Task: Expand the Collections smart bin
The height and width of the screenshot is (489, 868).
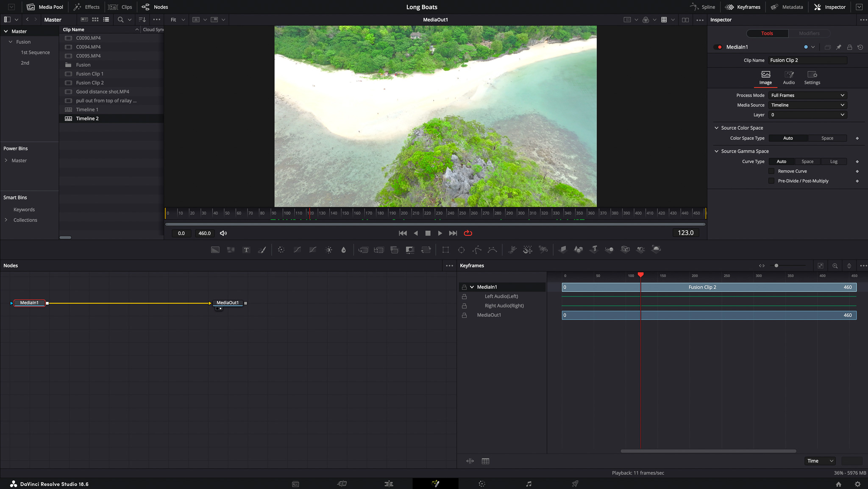Action: tap(6, 220)
